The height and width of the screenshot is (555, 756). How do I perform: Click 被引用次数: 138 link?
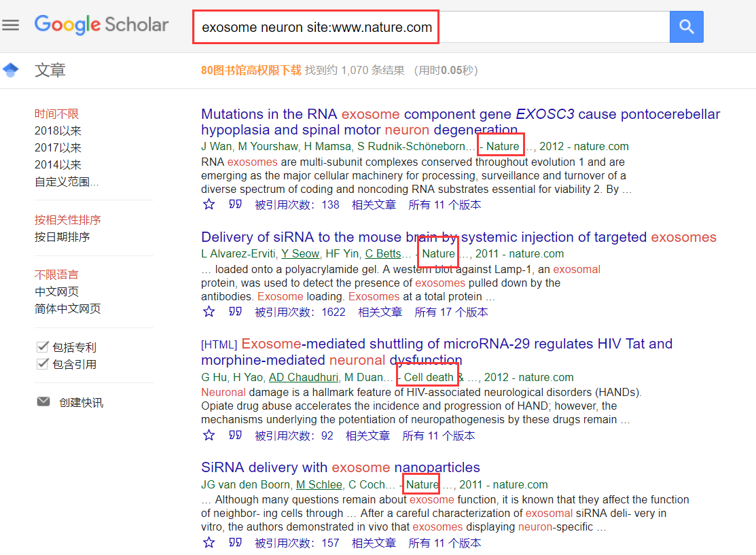297,205
